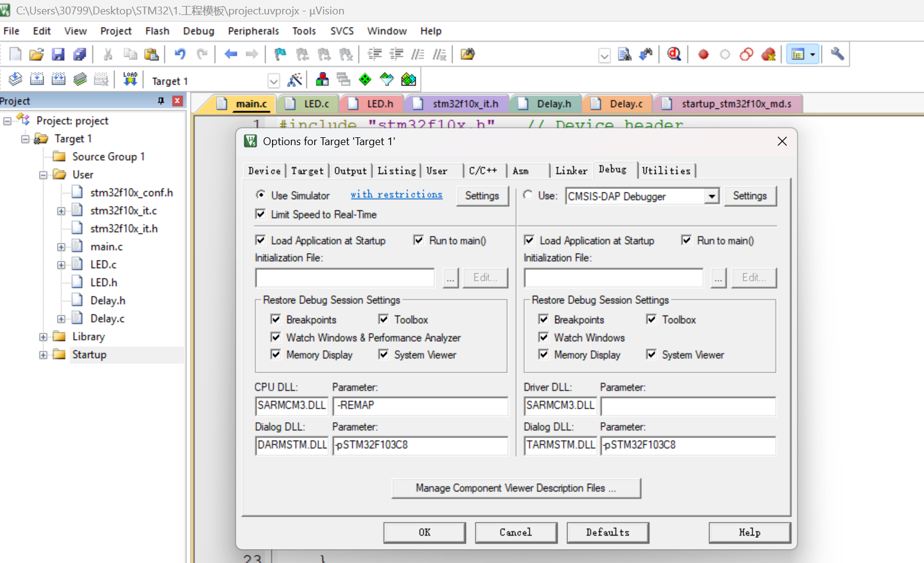Toggle simulator Memory Display checkbox
Viewport: 924px width, 563px height.
click(276, 354)
